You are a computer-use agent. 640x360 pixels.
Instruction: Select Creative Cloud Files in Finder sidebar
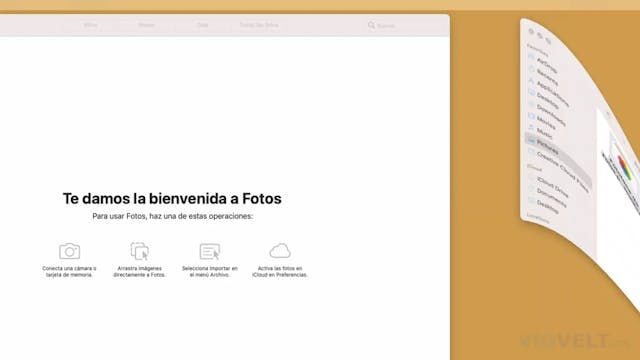click(x=563, y=171)
